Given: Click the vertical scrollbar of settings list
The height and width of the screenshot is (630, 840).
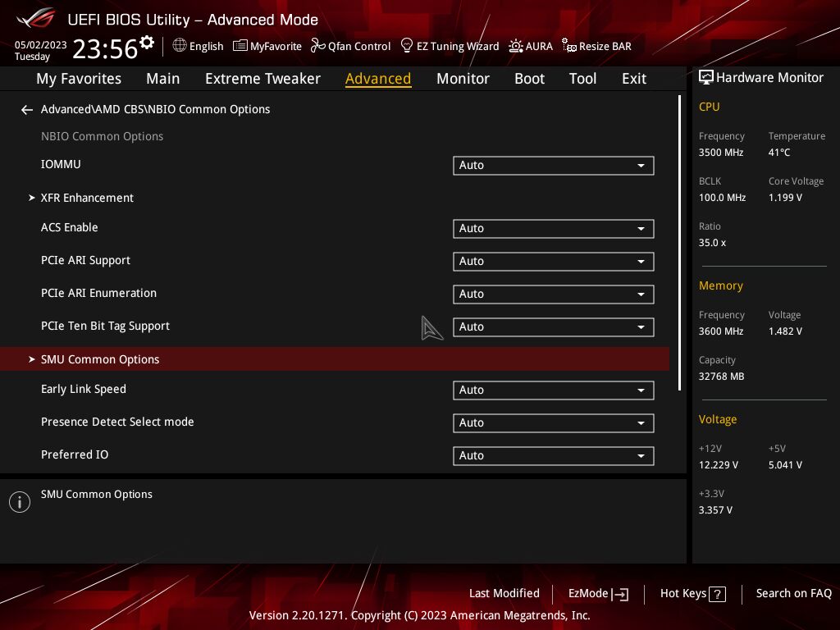Looking at the screenshot, I should tap(679, 243).
